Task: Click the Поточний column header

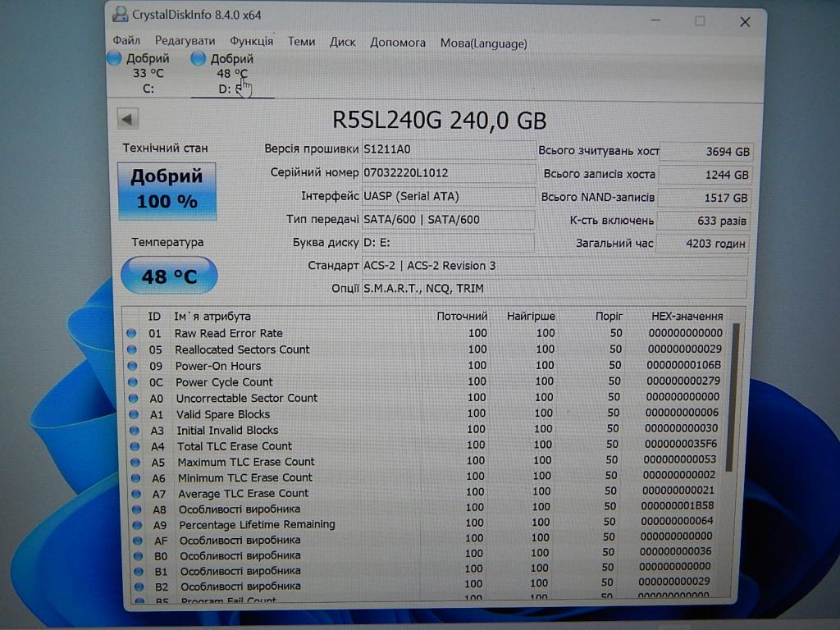Action: [x=462, y=317]
